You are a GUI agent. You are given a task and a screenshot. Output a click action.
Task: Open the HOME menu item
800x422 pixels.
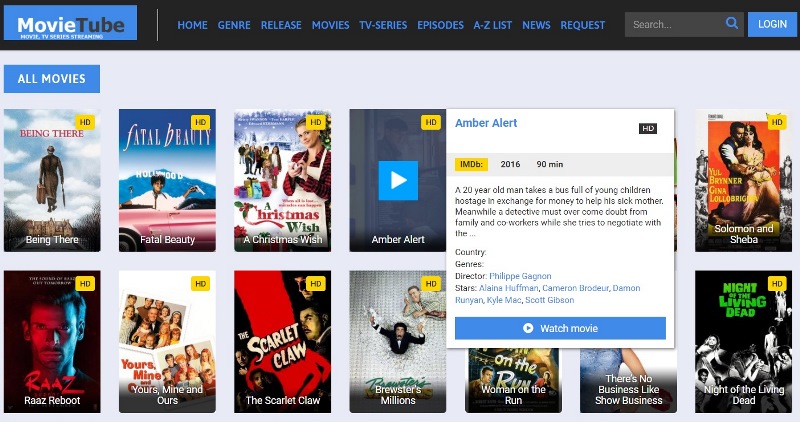point(192,25)
